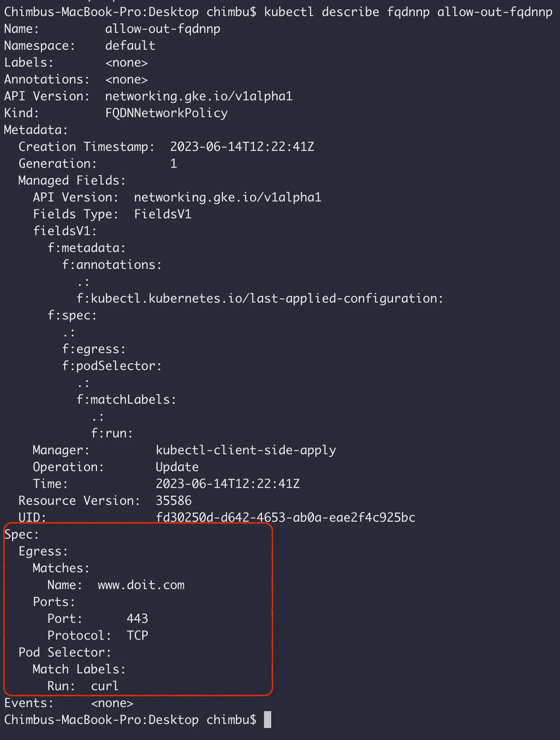Click the Name value allow-out-fqdnnp
The image size is (560, 740).
point(162,29)
